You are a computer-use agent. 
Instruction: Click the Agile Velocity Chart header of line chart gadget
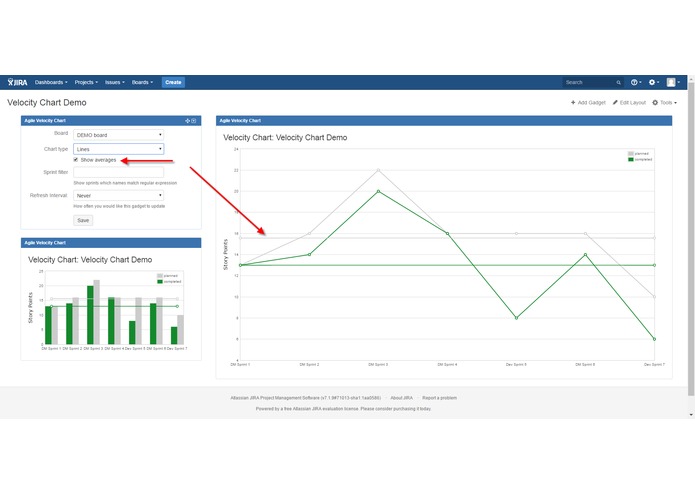(x=444, y=121)
